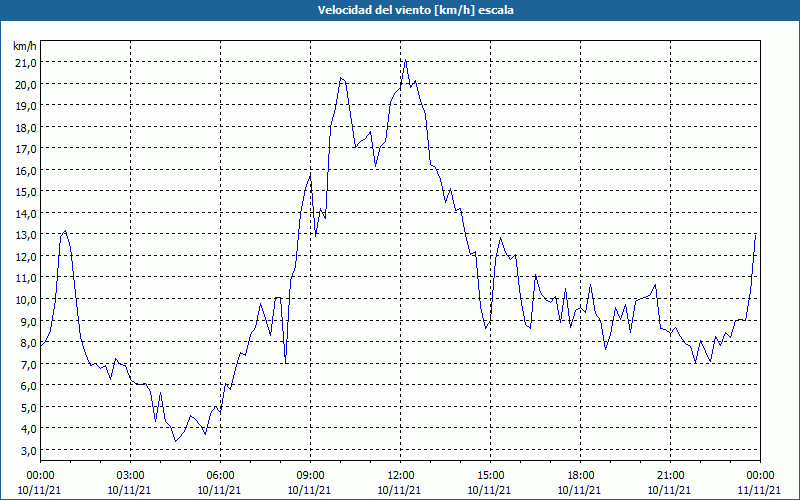
Task: Click the wind speed peak near 21 km/h
Action: pyautogui.click(x=406, y=60)
